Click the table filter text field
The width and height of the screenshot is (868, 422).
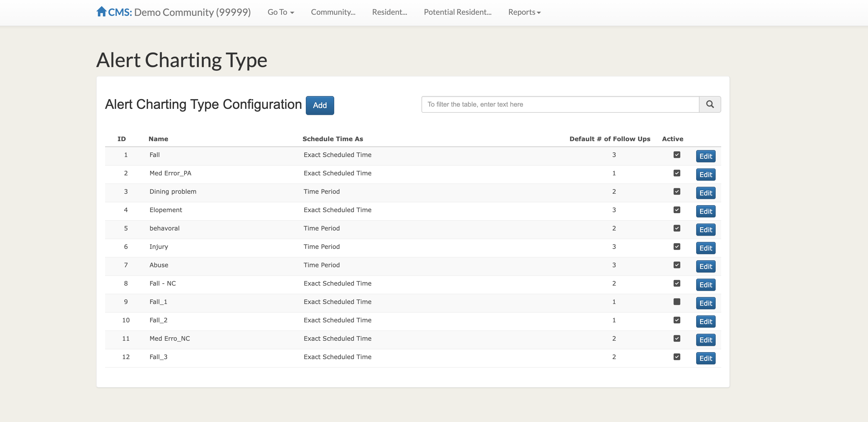pos(560,104)
